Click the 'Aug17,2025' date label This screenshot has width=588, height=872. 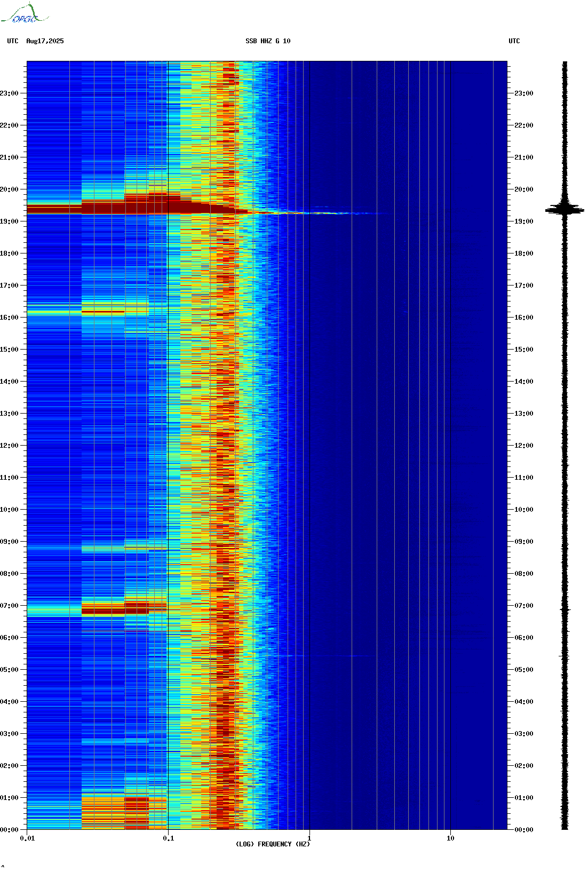pyautogui.click(x=45, y=41)
